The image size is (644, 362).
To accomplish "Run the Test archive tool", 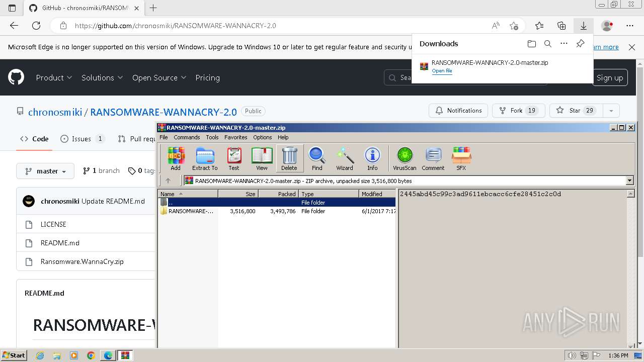I will [234, 158].
